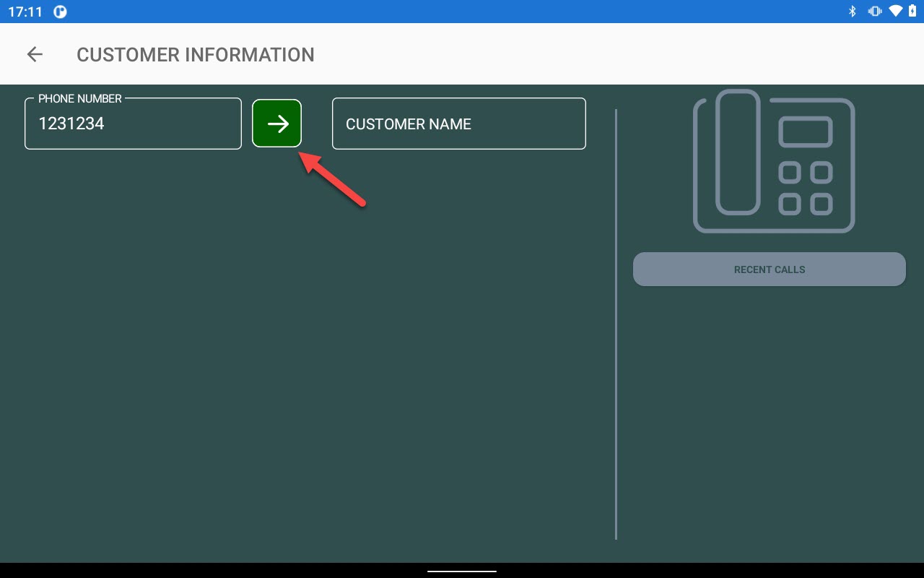Click the vertical divider beside the call panel
Viewport: 924px width, 578px height.
[616, 325]
